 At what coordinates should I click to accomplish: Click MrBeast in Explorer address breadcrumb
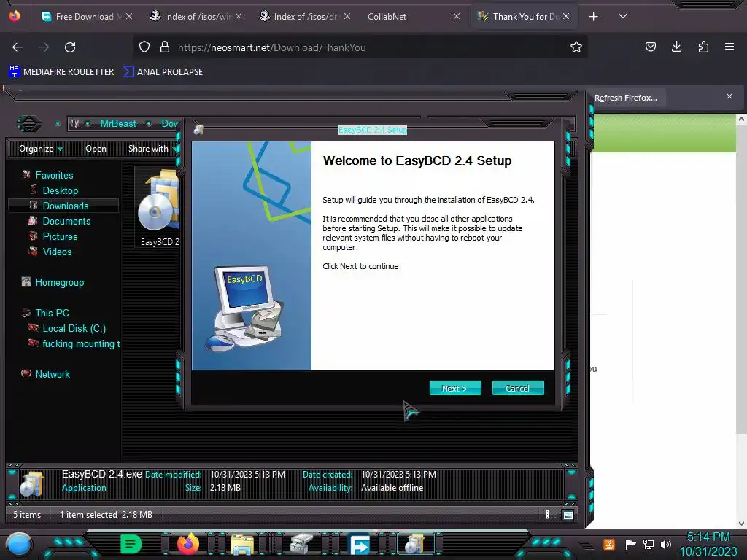tap(118, 123)
